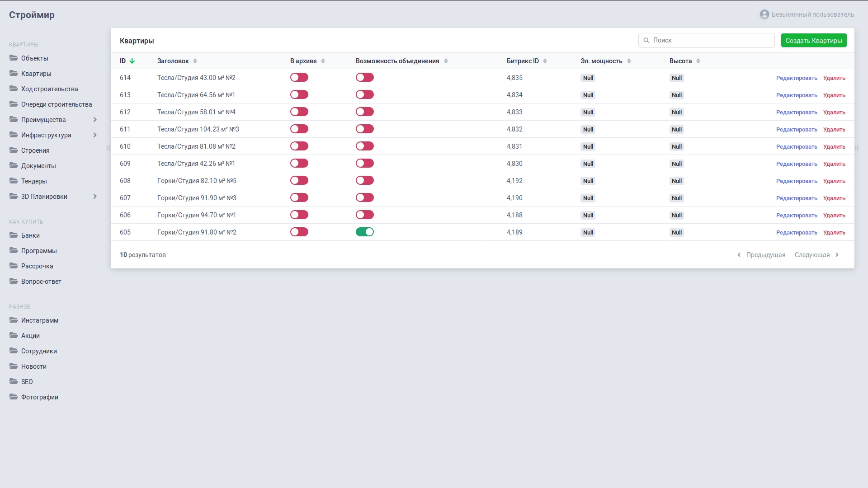Click the folder icon next to Ход строительства
The height and width of the screenshot is (488, 868).
[14, 89]
